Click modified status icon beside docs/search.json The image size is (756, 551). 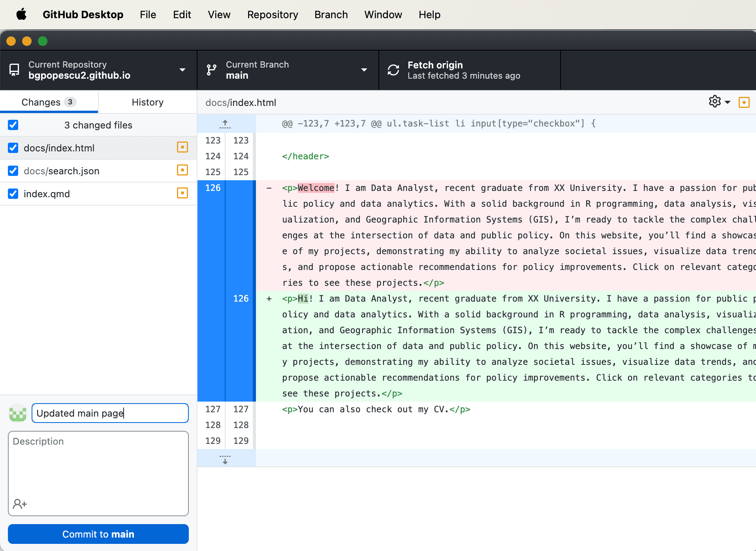pyautogui.click(x=182, y=170)
